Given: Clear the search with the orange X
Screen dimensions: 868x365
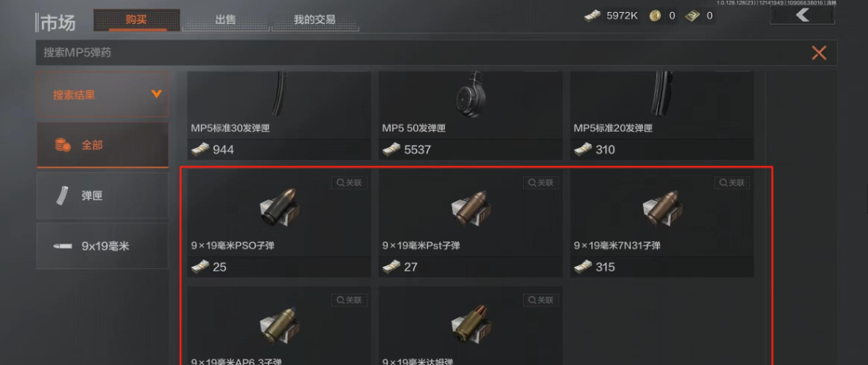Looking at the screenshot, I should tap(819, 53).
